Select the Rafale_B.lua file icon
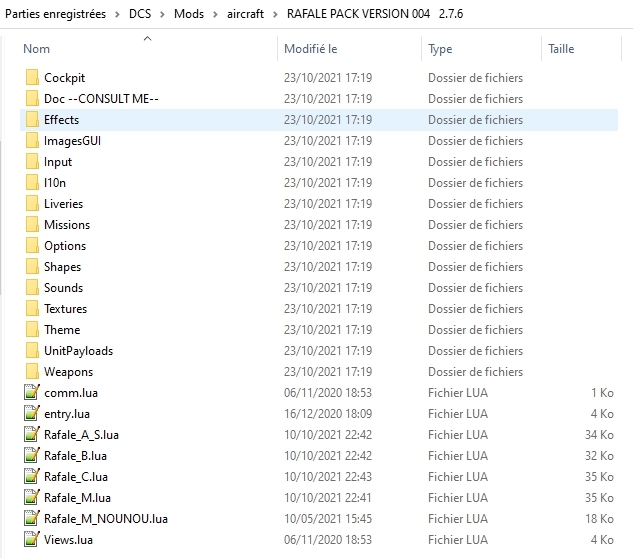 tap(32, 455)
